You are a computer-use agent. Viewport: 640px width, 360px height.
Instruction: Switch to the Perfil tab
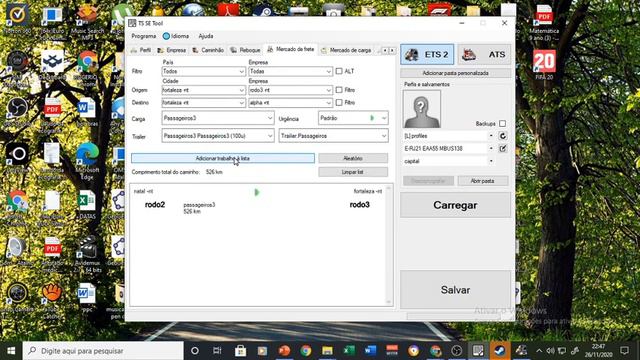[141, 50]
